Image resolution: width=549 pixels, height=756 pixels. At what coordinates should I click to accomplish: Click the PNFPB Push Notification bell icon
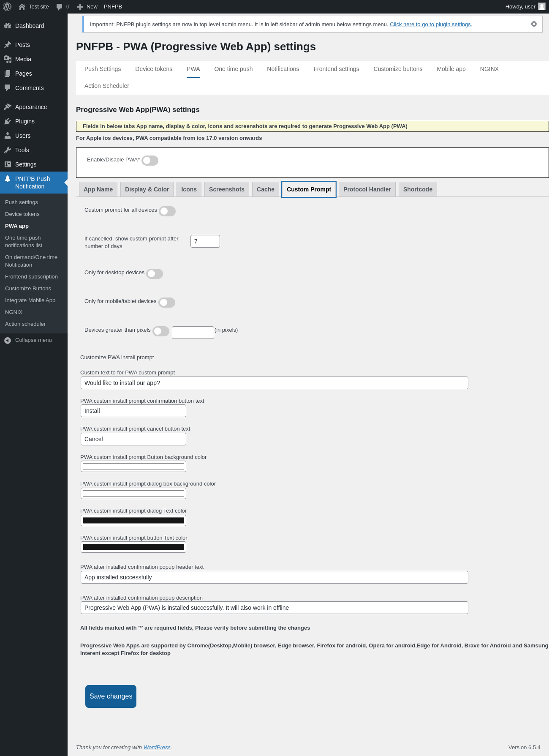pyautogui.click(x=8, y=179)
